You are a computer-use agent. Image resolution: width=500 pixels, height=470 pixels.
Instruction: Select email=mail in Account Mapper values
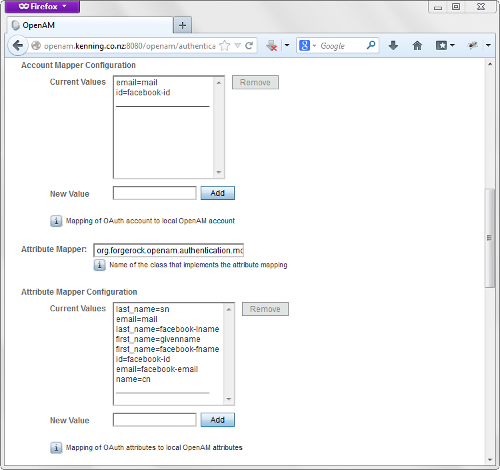(137, 82)
